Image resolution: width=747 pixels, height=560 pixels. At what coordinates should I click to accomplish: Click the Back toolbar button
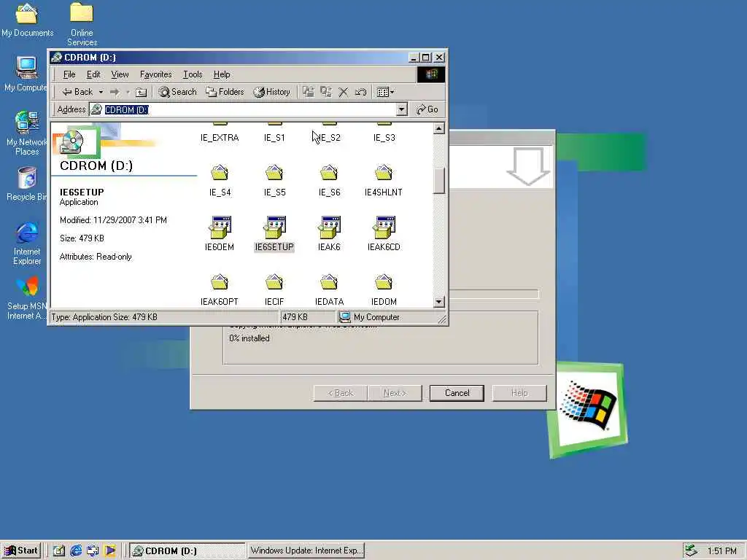pyautogui.click(x=77, y=92)
